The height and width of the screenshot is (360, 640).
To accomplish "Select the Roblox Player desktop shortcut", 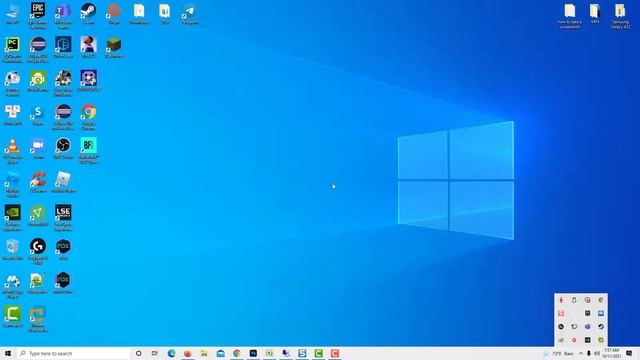I will [63, 182].
